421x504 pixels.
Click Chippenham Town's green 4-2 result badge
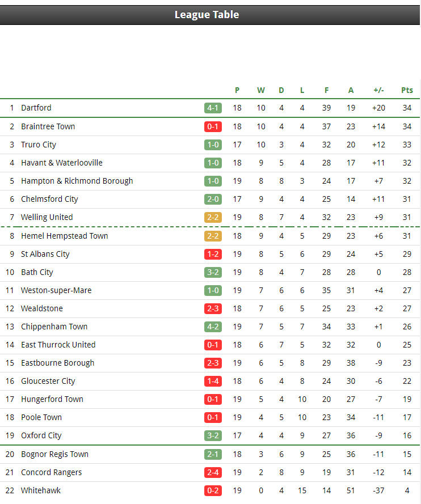pos(213,327)
